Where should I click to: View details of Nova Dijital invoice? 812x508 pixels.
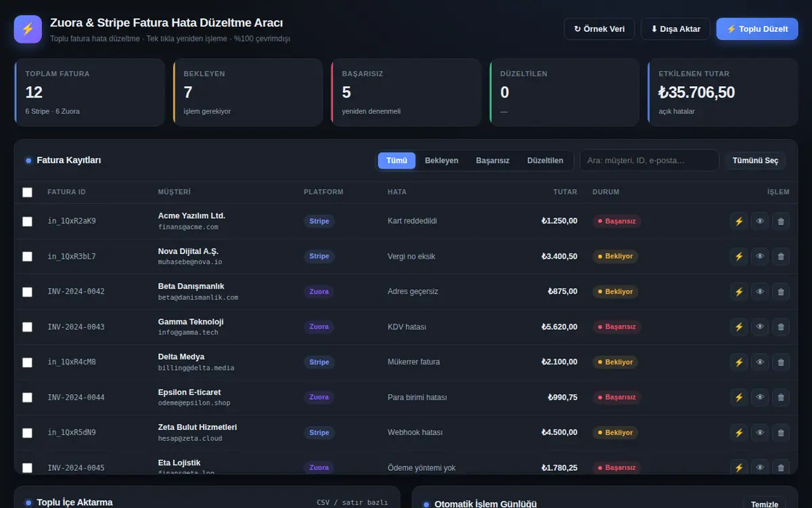760,256
